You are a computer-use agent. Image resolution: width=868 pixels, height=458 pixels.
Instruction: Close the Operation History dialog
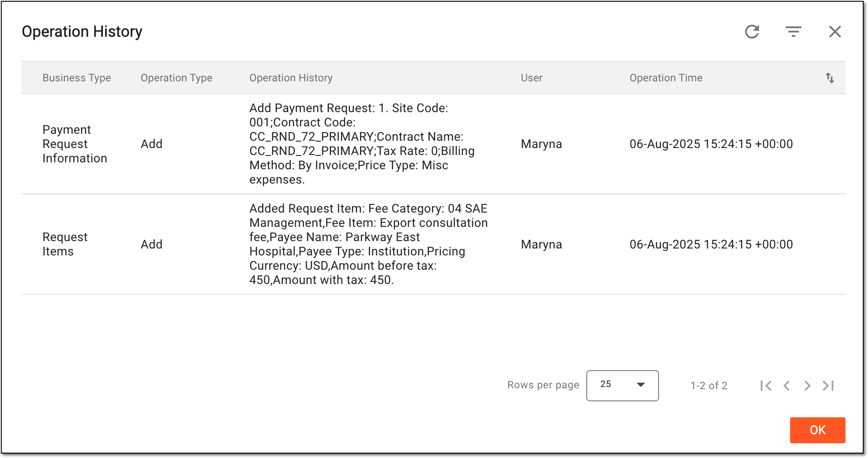[835, 32]
